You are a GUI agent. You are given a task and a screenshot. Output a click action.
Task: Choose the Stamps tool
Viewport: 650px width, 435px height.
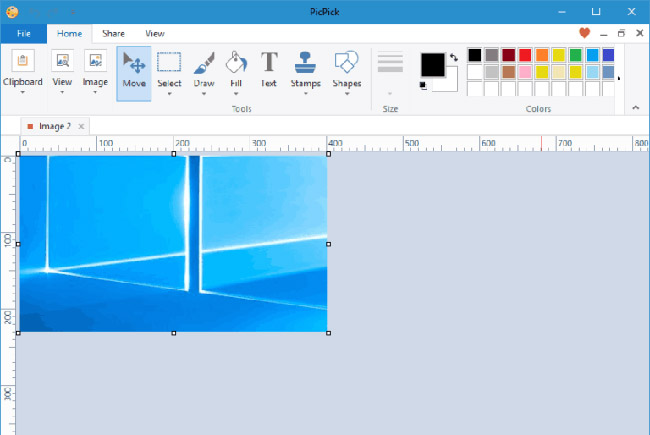306,62
